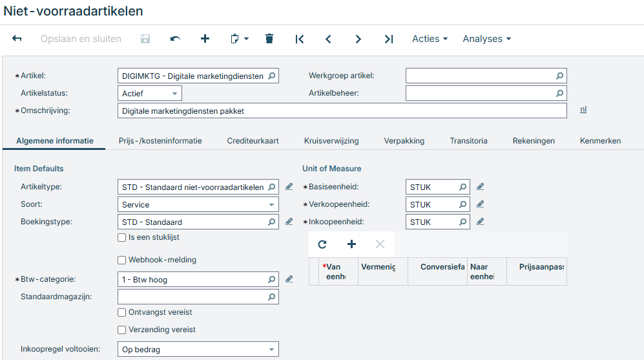Check the 'Ontvangst vereist' option

(x=122, y=312)
